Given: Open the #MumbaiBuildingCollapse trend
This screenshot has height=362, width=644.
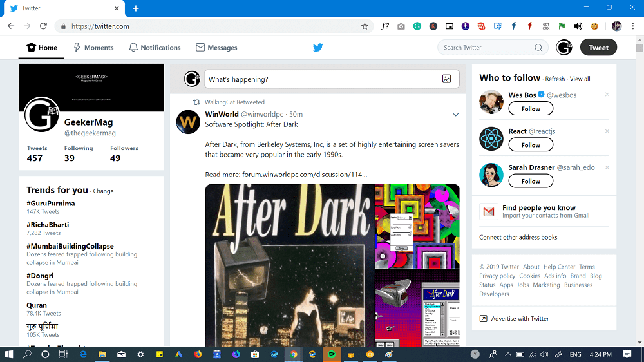Looking at the screenshot, I should tap(70, 246).
